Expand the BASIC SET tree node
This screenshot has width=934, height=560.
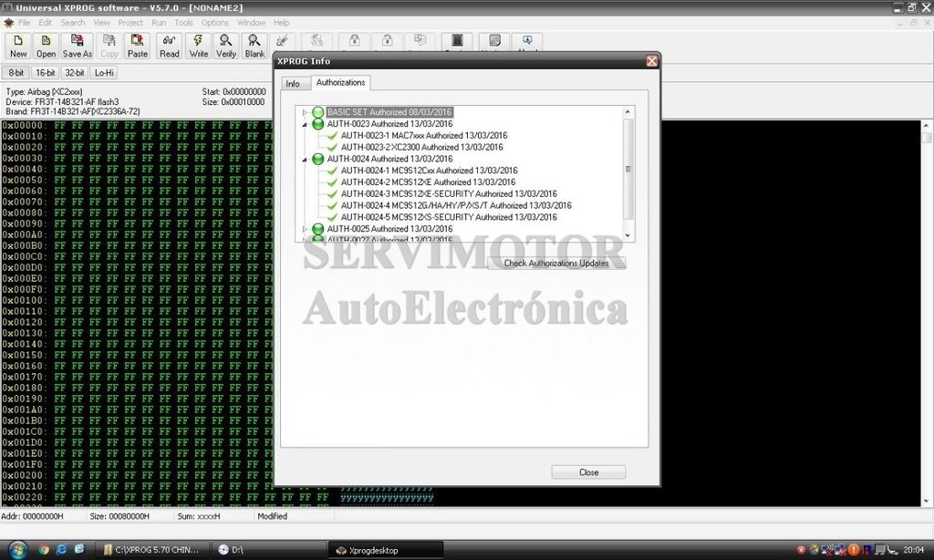[x=306, y=112]
